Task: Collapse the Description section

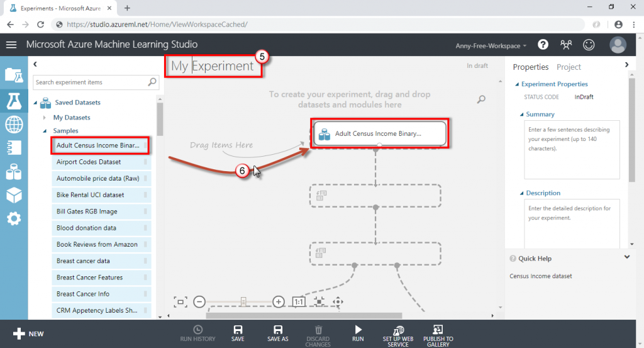Action: pos(522,193)
